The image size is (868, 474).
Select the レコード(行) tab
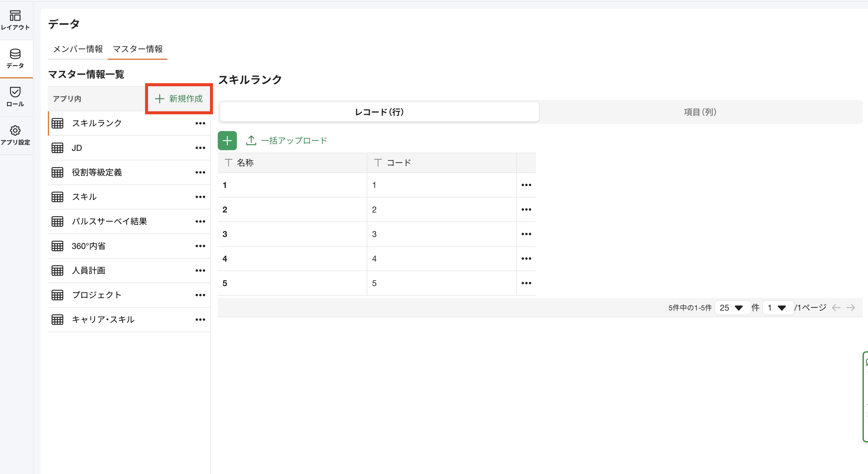click(x=379, y=112)
